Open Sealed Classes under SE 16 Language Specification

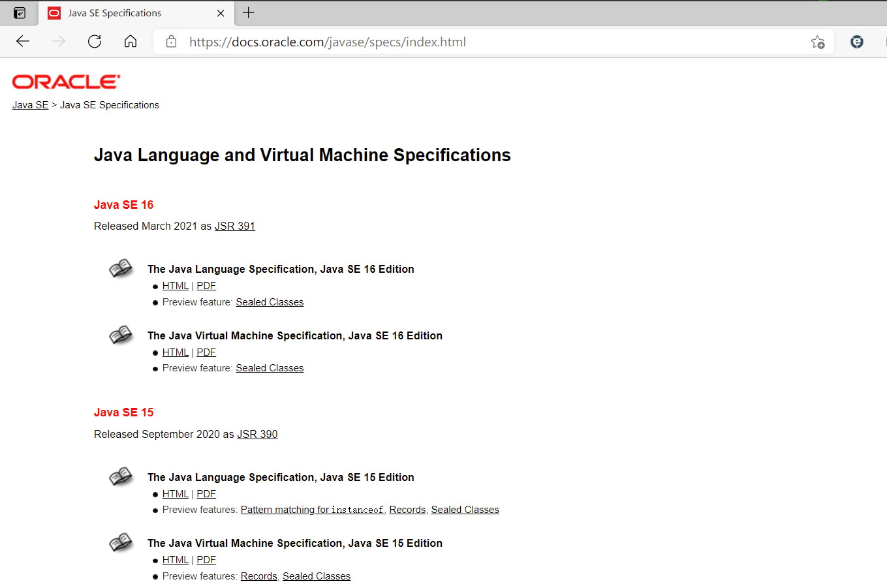270,302
